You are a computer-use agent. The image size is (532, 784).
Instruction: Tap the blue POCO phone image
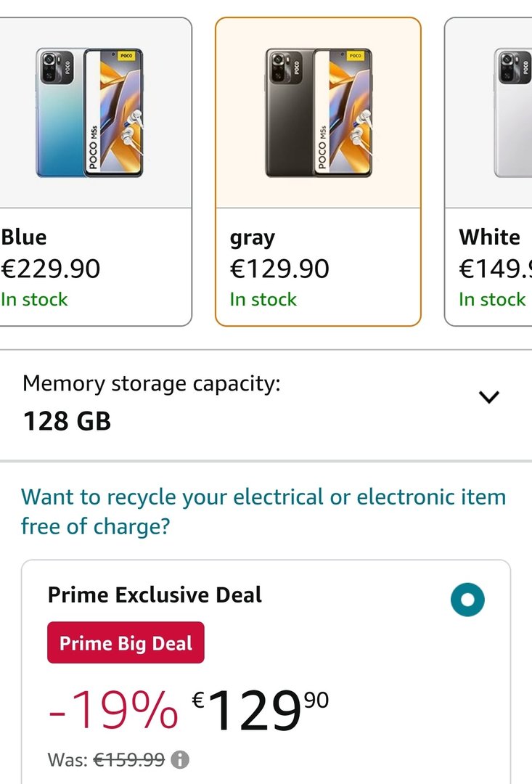click(x=90, y=113)
